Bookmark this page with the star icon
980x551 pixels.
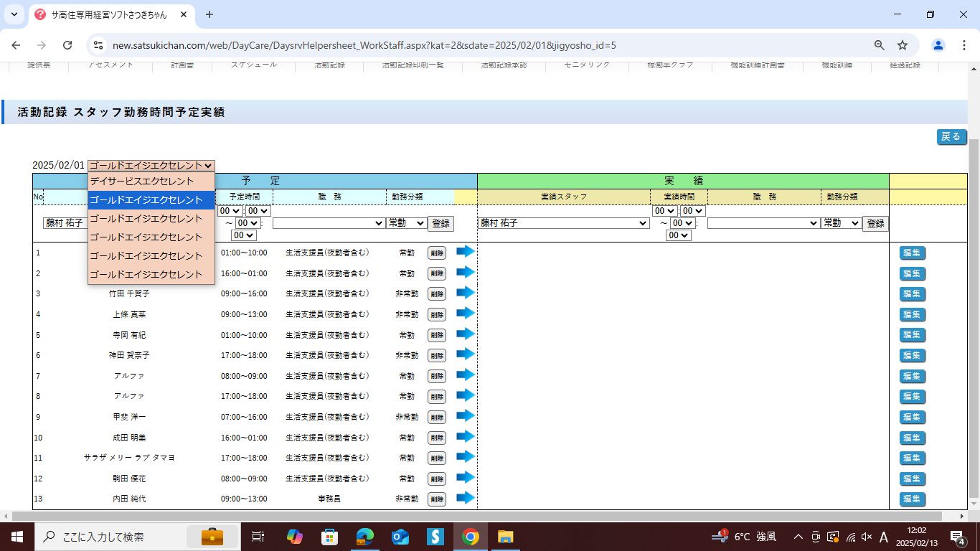(x=903, y=45)
